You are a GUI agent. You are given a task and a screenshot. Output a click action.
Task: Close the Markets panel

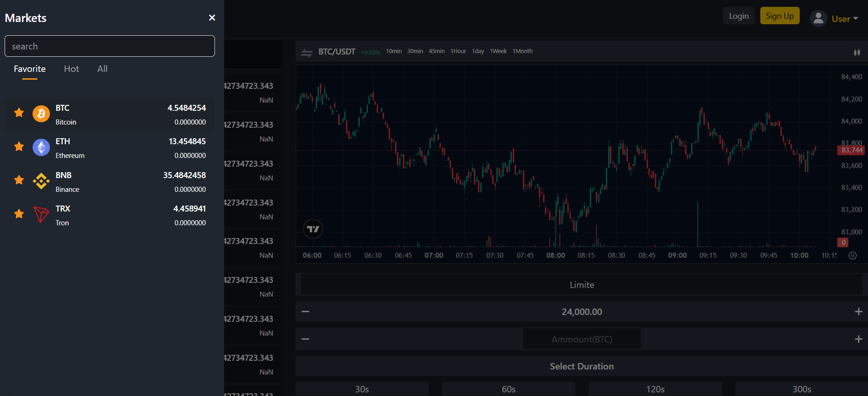click(x=212, y=18)
